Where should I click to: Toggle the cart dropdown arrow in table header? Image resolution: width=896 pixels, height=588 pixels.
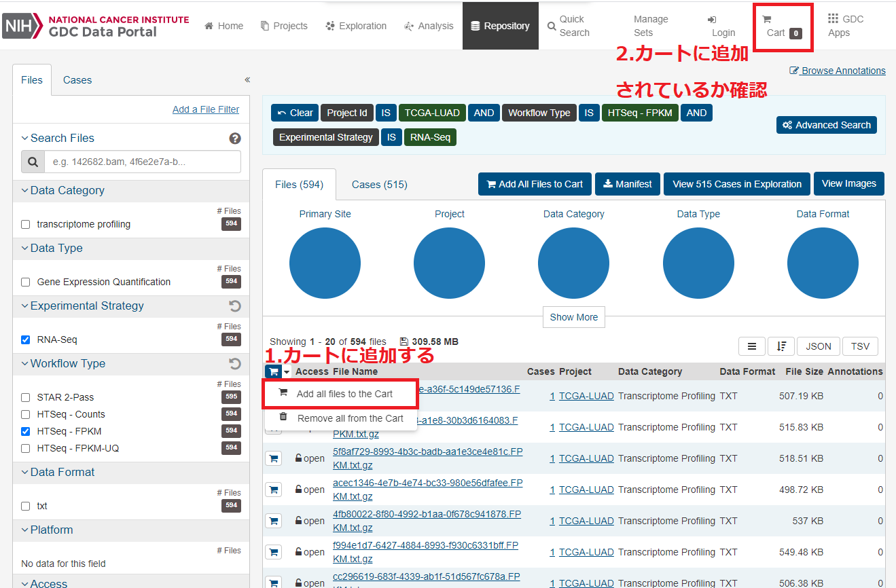coord(287,372)
